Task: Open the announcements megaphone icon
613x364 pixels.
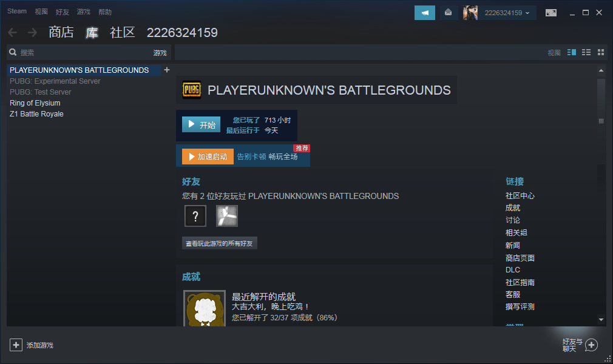Action: pyautogui.click(x=425, y=13)
